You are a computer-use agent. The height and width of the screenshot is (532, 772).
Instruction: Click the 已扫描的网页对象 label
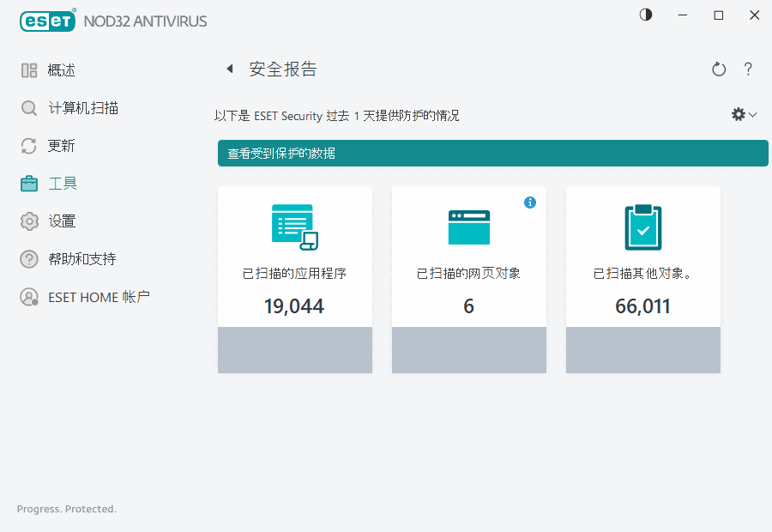coord(468,274)
